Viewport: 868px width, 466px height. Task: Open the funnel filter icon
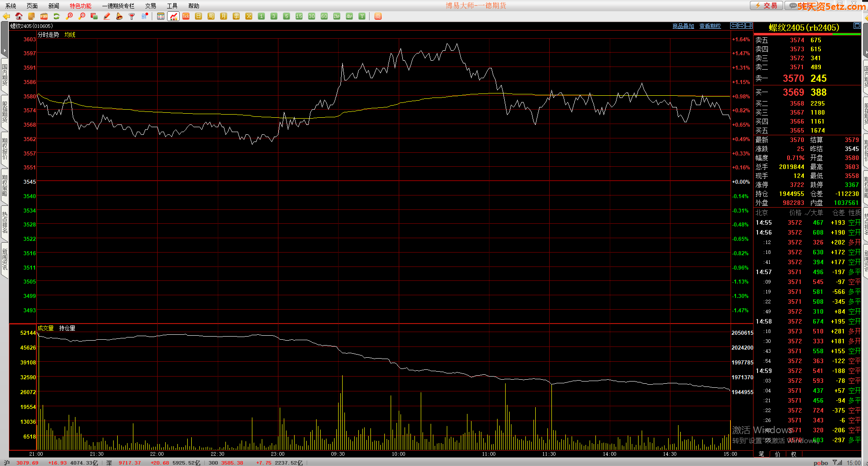pyautogui.click(x=132, y=16)
